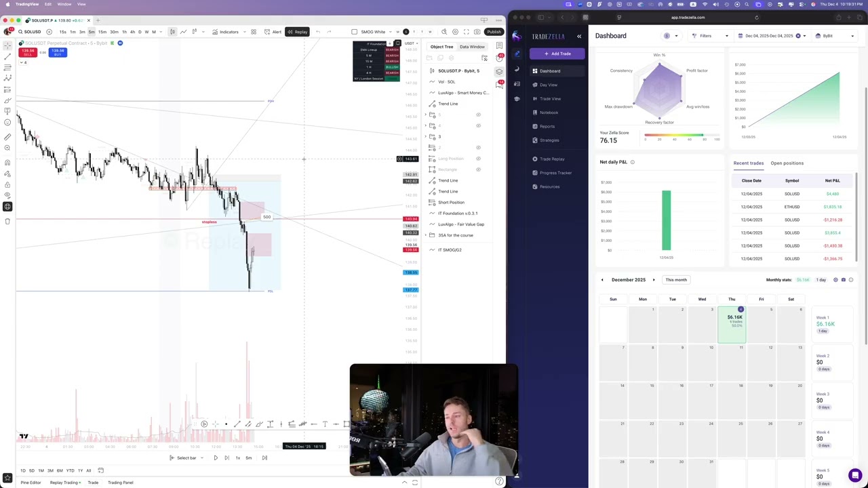Click the red SELL price button
Screen dimensions: 868x488
[x=28, y=52]
